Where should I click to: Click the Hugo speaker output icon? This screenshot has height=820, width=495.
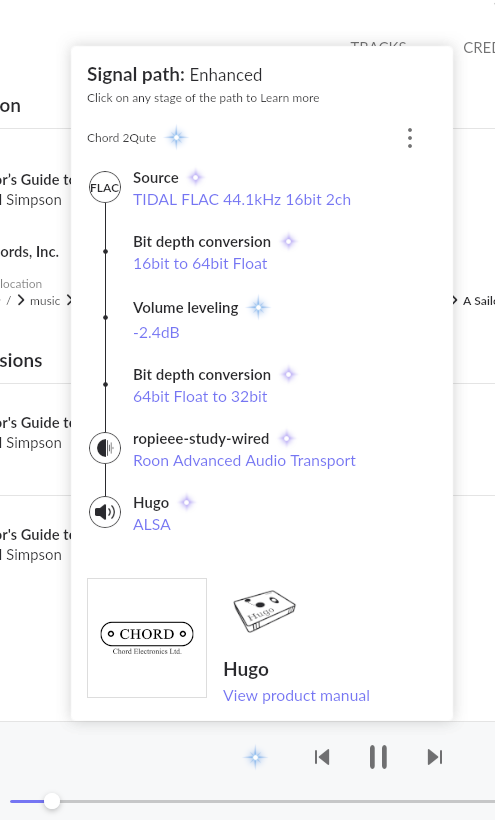[105, 512]
